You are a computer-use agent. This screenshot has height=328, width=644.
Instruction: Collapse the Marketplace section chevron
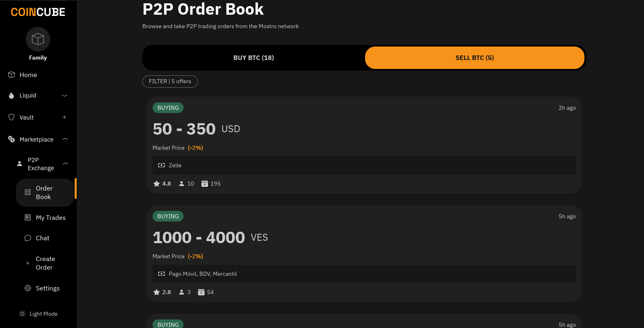pos(65,139)
